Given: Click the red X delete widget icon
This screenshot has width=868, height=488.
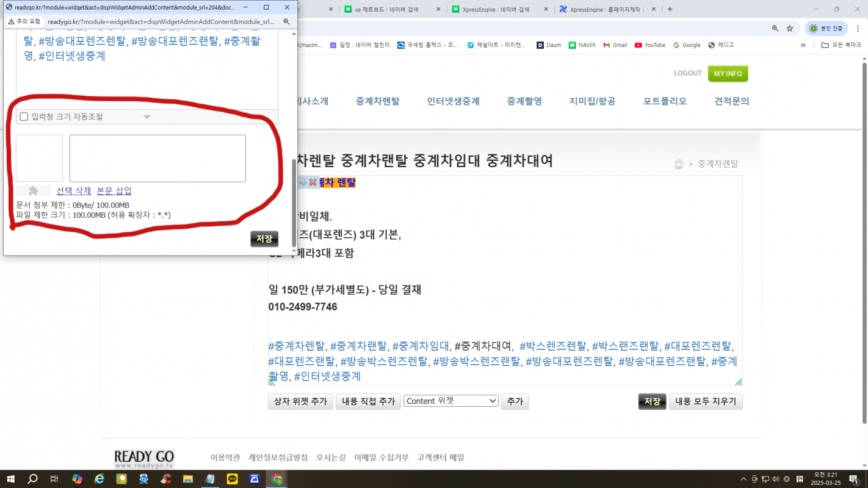Looking at the screenshot, I should 313,182.
